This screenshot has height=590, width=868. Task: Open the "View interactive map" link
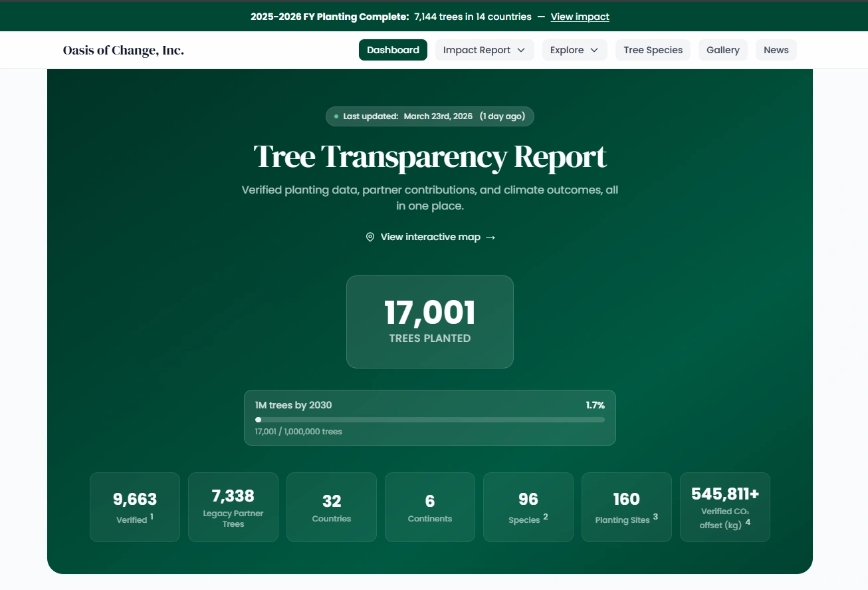(430, 237)
